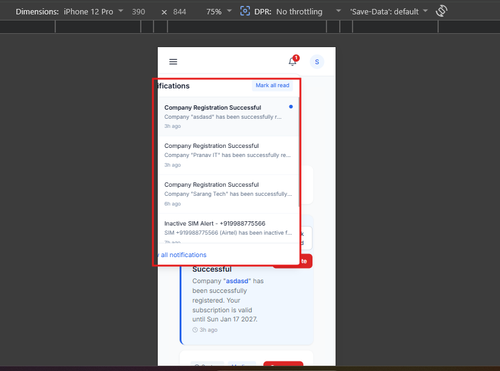This screenshot has height=371, width=500.
Task: Open notification about company "asdasd" registration
Action: pyautogui.click(x=228, y=116)
